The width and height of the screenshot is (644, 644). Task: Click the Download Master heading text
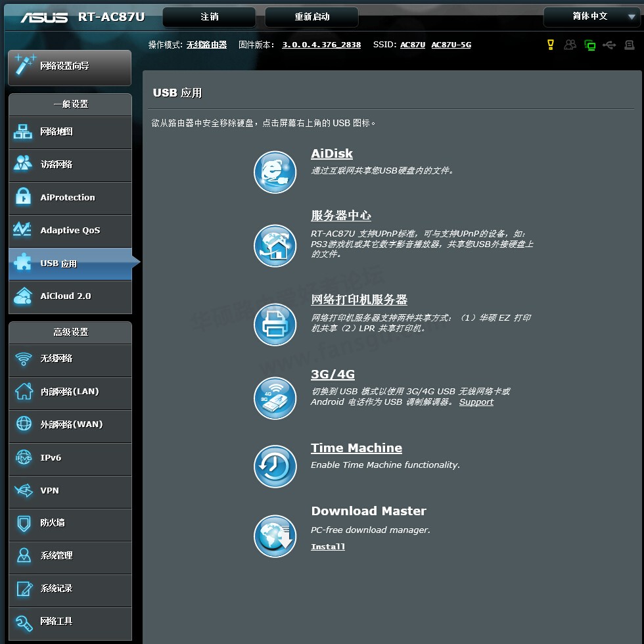(369, 511)
